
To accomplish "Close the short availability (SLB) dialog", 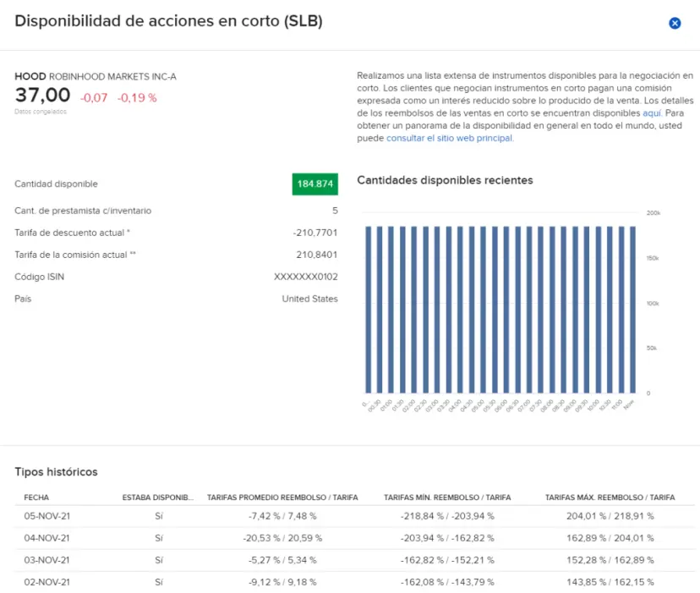I will pyautogui.click(x=674, y=23).
